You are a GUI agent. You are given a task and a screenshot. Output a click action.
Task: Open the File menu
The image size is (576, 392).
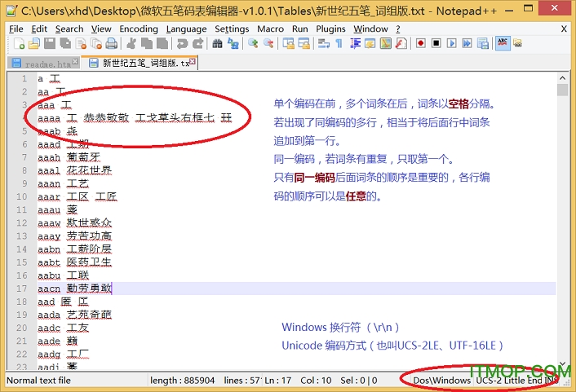[x=16, y=29]
